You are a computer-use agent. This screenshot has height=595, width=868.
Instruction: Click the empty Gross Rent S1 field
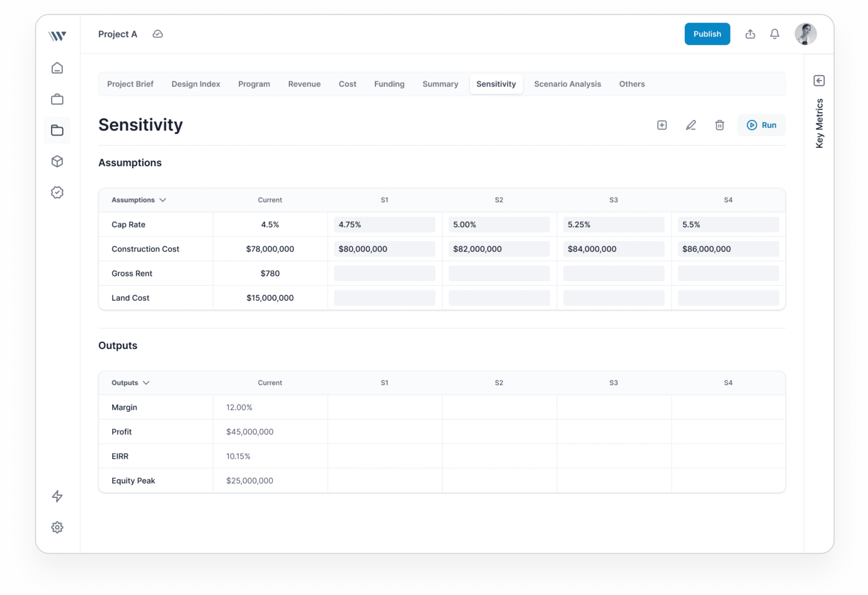tap(384, 274)
